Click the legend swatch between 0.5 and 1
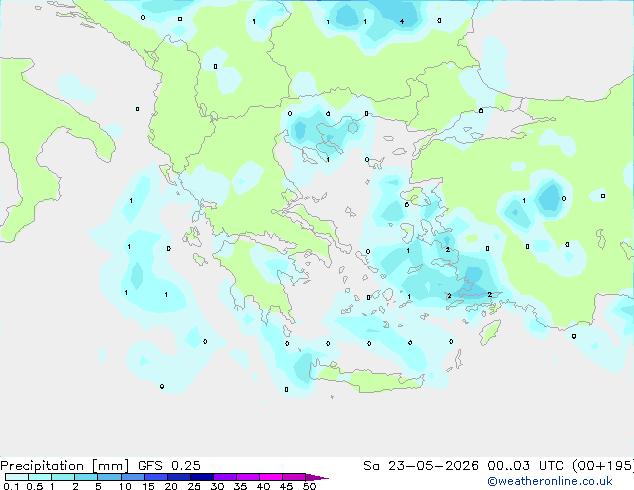The image size is (634, 490). 40,477
